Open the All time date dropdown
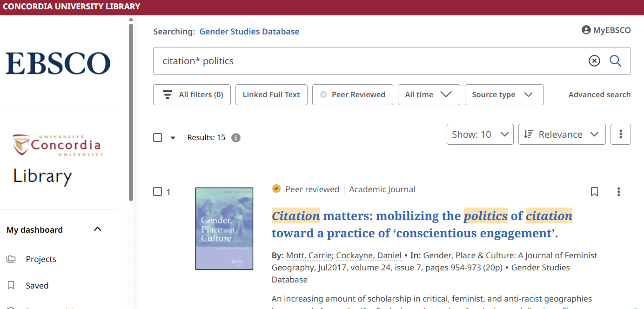The image size is (644, 309). pyautogui.click(x=429, y=94)
